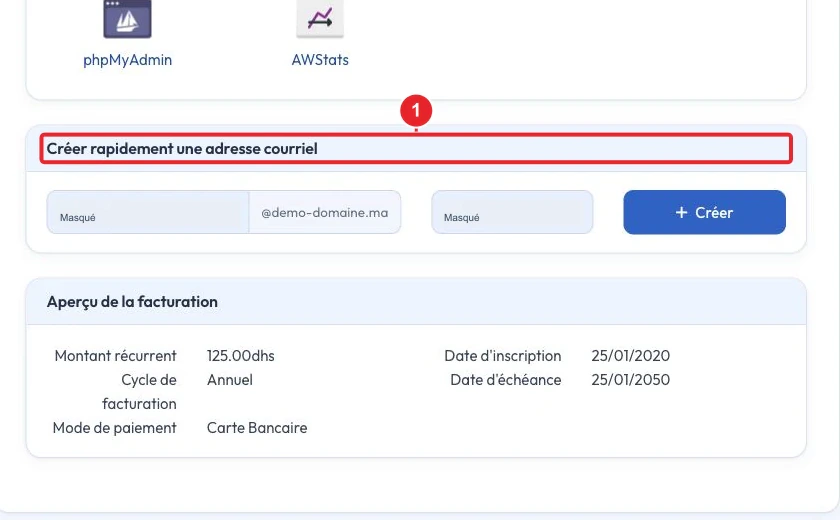Select the 125.00dhs recurring amount
Screen dimensions: 840x520
pos(241,356)
